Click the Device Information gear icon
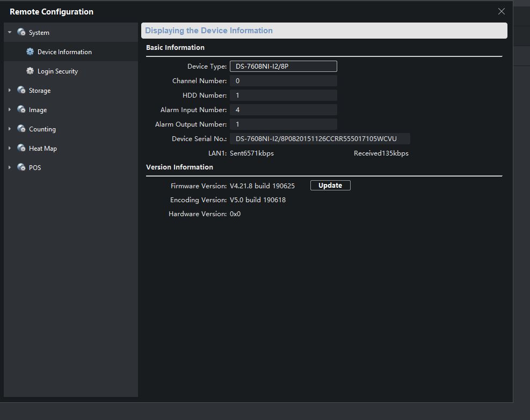 tap(30, 52)
